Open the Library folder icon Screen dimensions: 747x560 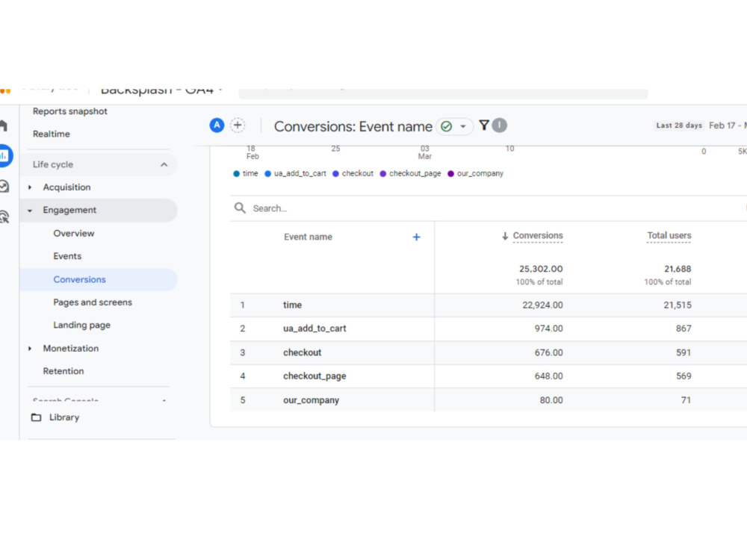coord(36,417)
